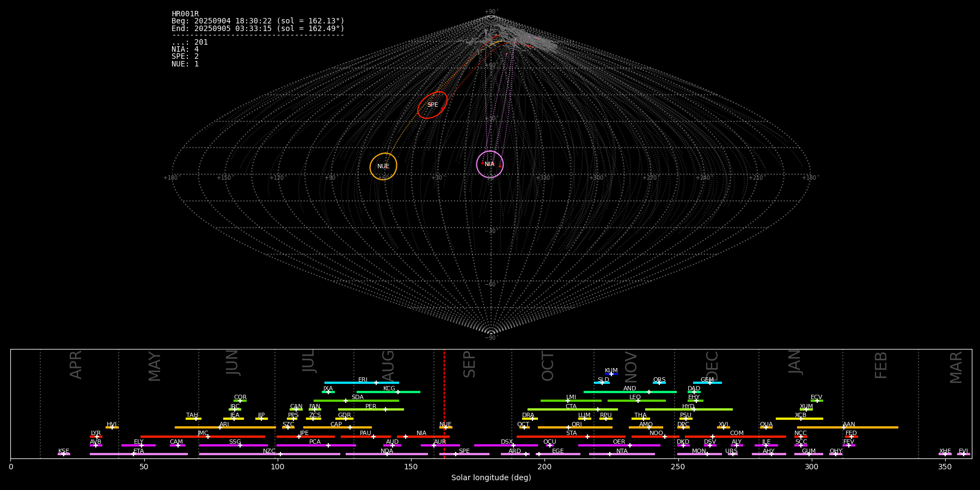Click the OCT month label in timeline
The width and height of the screenshot is (980, 490).
tap(548, 366)
